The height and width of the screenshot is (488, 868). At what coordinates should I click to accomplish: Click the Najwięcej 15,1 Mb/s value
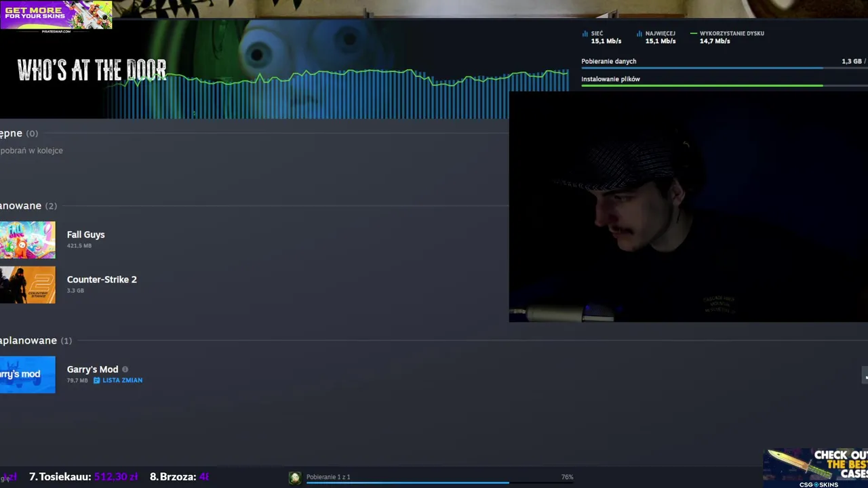(660, 41)
